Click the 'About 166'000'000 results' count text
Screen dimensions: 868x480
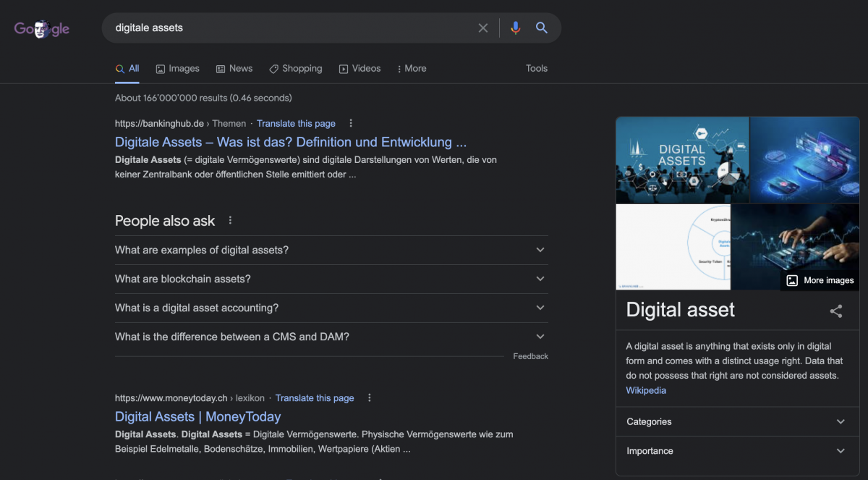pos(203,98)
